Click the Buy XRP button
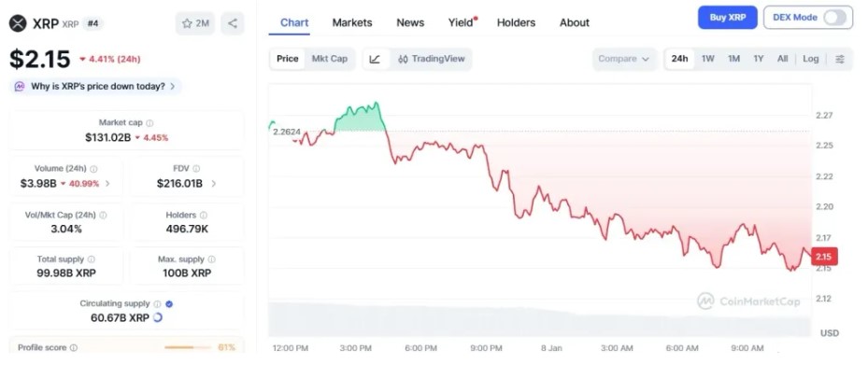Viewport: 868px width, 378px height. [727, 17]
